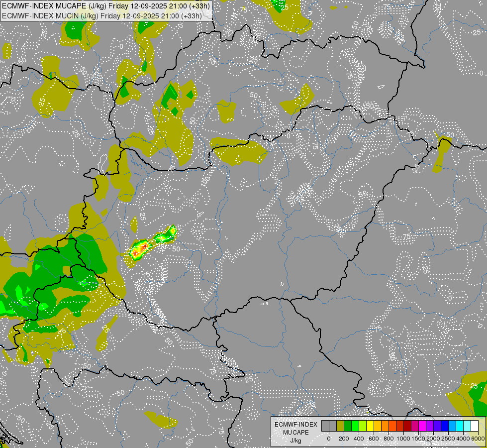Pick the bright green legend swatch
Screen dimensions: 487x448
[x=355, y=426]
